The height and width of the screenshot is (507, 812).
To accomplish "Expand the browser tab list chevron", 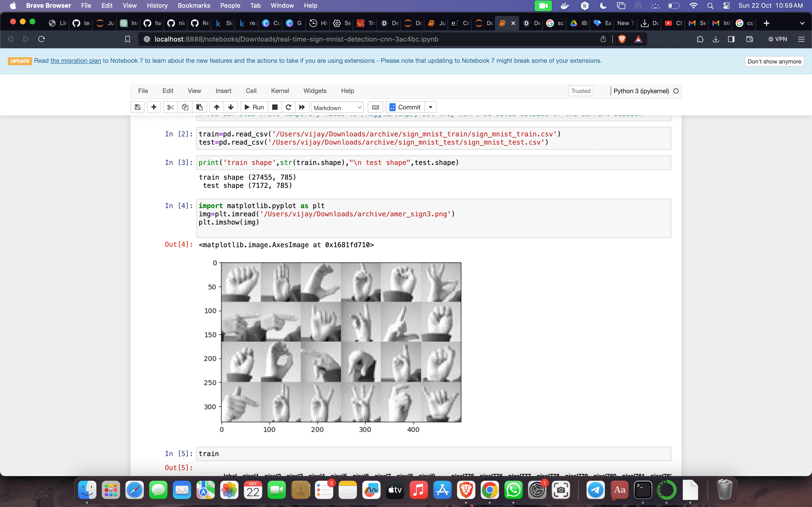I will coord(802,23).
